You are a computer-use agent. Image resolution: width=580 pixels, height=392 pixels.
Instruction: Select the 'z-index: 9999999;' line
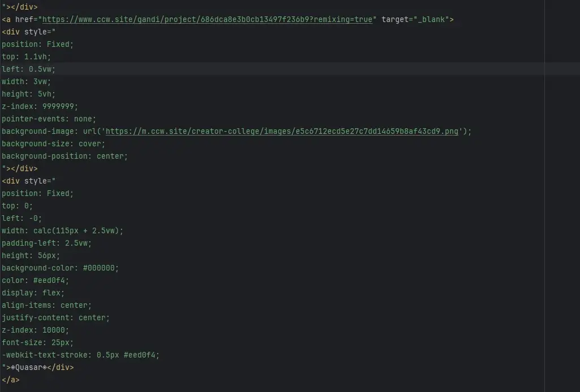pos(40,106)
